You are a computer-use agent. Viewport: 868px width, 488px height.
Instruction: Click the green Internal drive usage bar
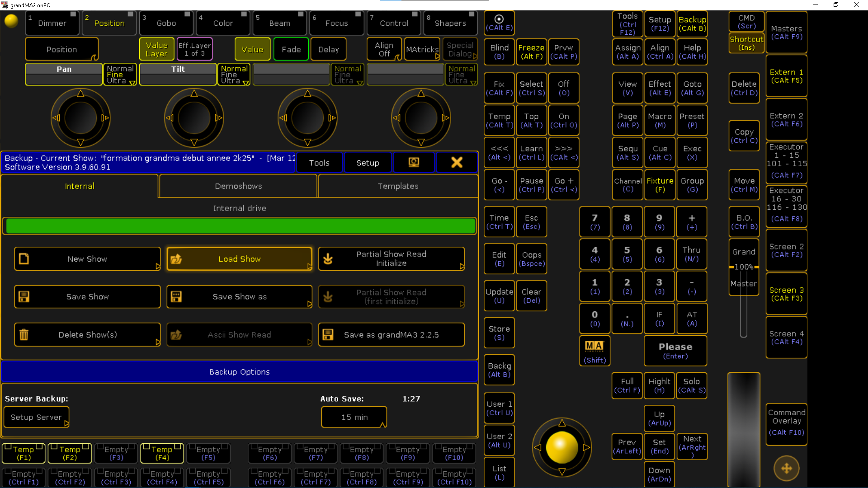point(240,226)
